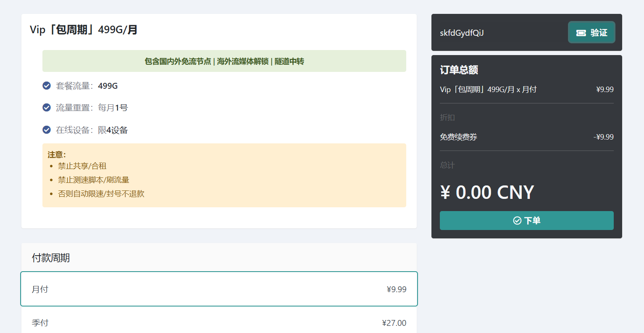
Task: Click the ¥9.99 price in the 月付 row
Action: (x=396, y=289)
